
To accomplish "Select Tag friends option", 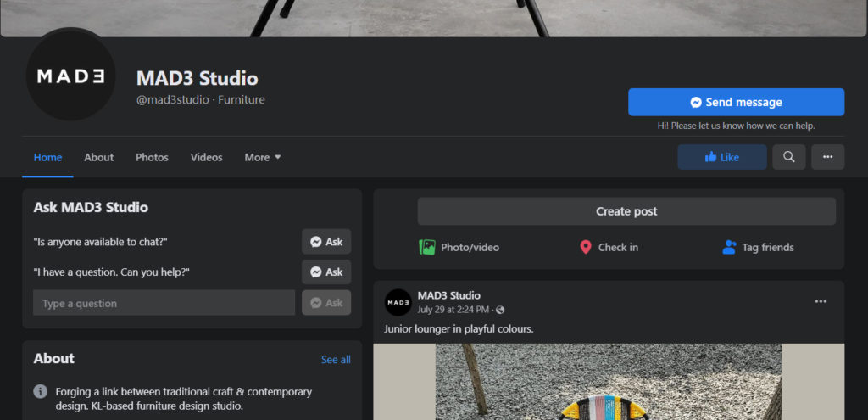I will [758, 247].
